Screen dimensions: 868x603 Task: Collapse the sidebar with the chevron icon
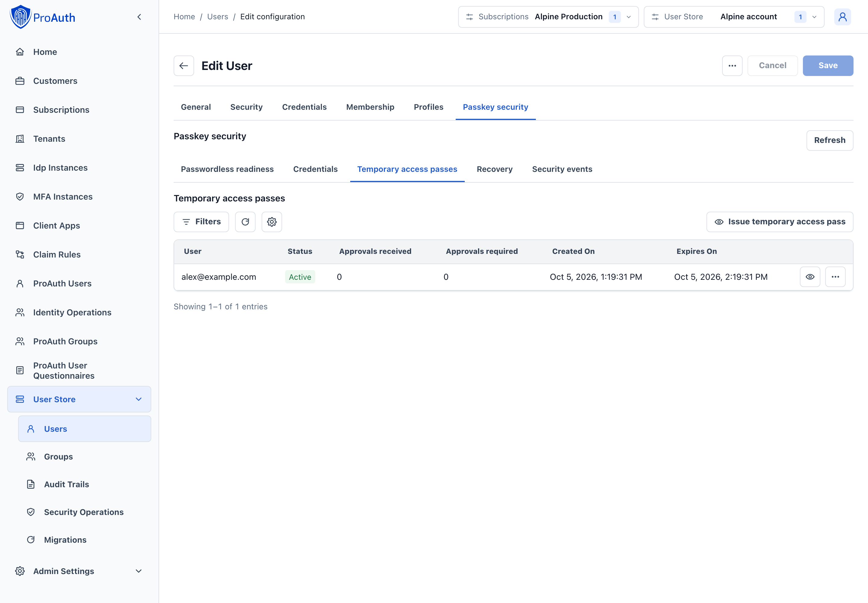[x=139, y=17]
